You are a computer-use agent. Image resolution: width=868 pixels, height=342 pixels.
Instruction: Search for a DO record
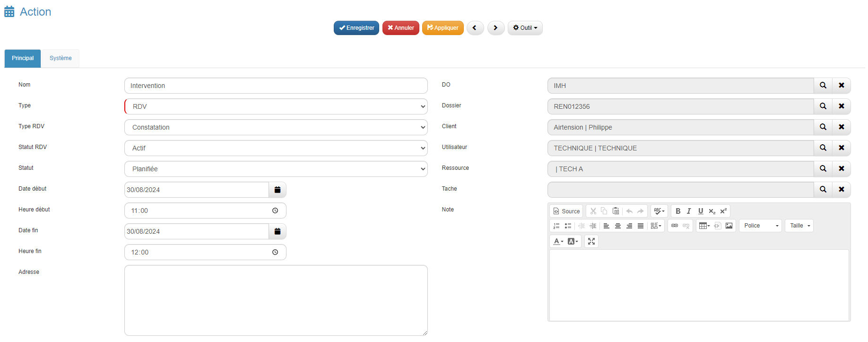coord(823,86)
